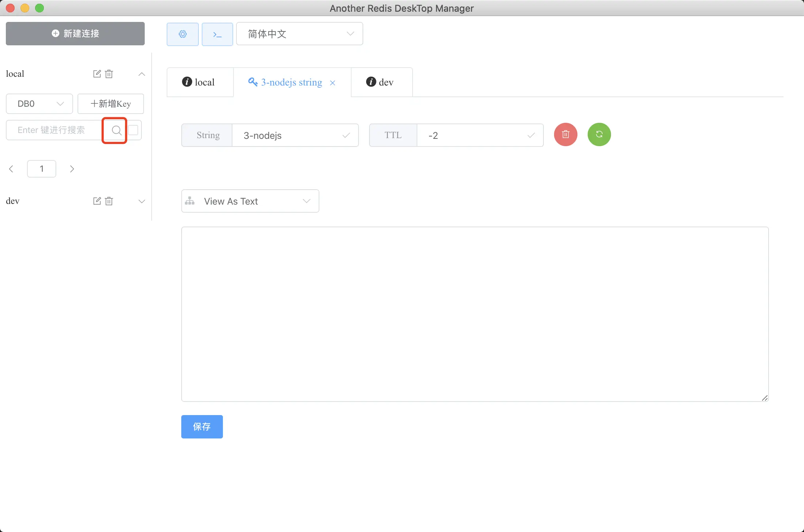Toggle the exact search checkbox
The width and height of the screenshot is (804, 532).
tap(133, 130)
